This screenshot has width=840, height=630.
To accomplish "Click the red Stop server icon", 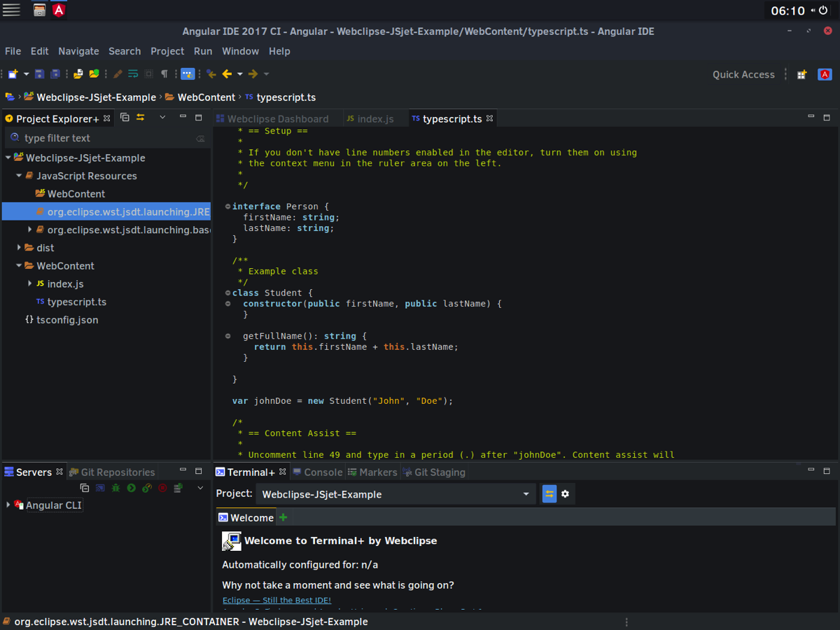I will (162, 488).
